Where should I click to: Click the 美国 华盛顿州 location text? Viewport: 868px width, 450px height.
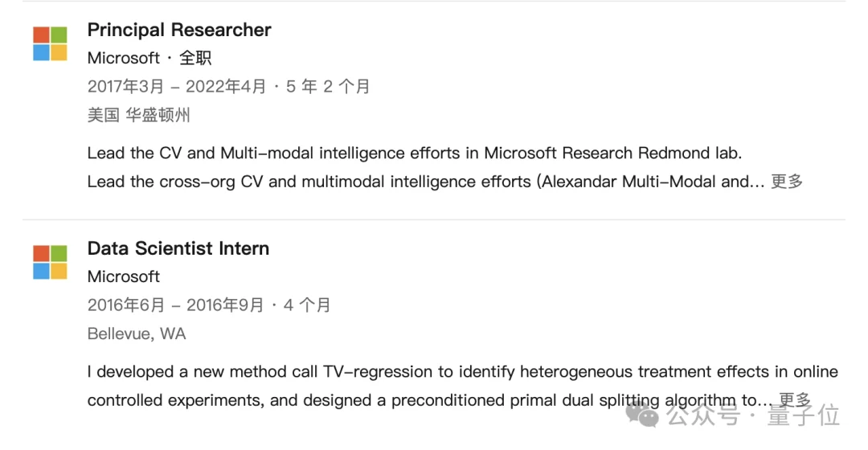pos(139,115)
